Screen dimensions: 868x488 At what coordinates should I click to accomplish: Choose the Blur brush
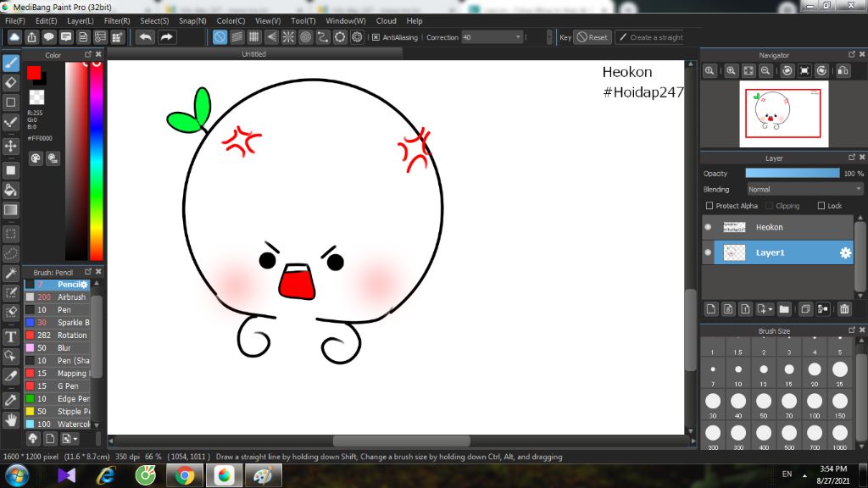click(57, 348)
